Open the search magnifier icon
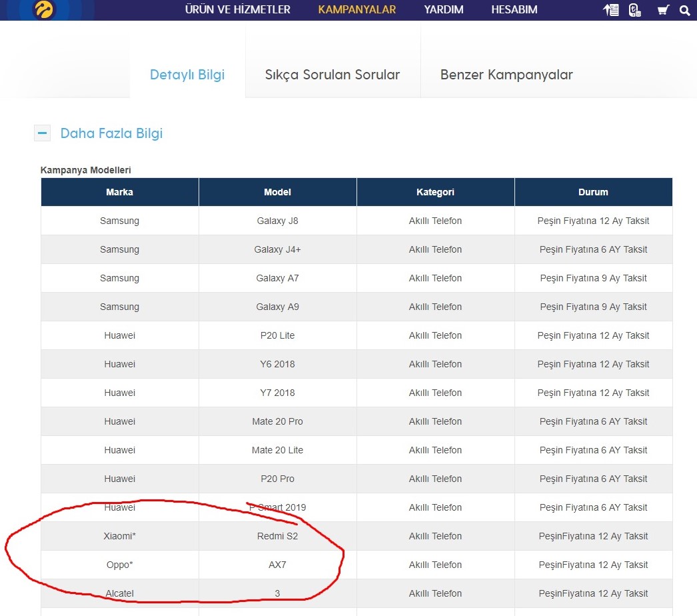Image resolution: width=697 pixels, height=616 pixels. click(x=684, y=10)
